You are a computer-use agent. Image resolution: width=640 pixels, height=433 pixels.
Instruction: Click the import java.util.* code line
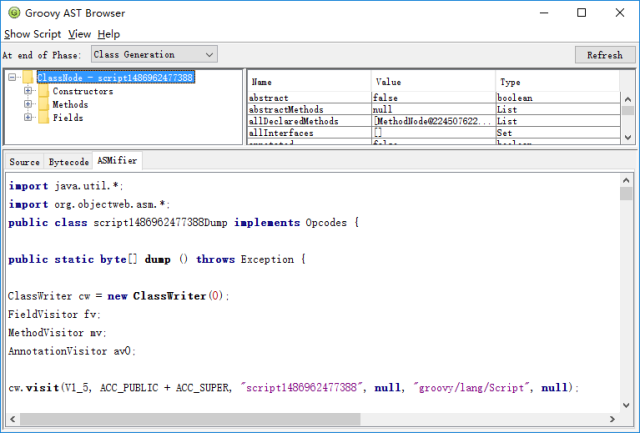pos(66,186)
